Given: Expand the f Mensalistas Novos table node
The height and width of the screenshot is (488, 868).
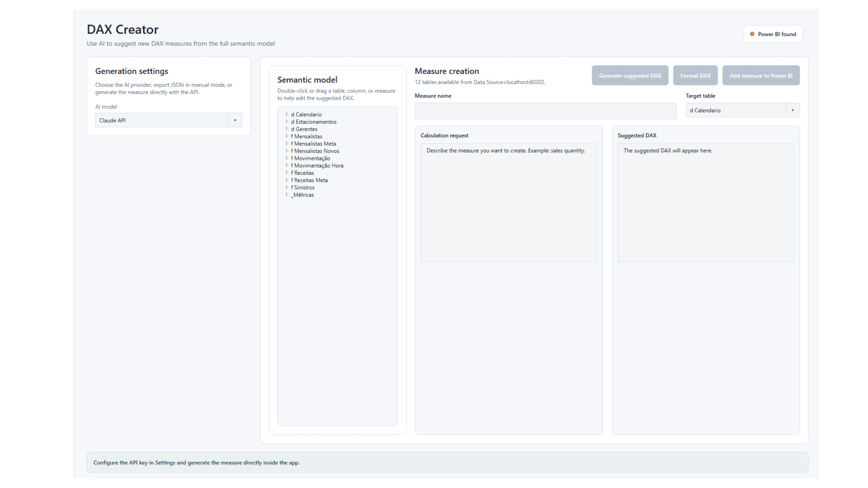Looking at the screenshot, I should pos(287,151).
